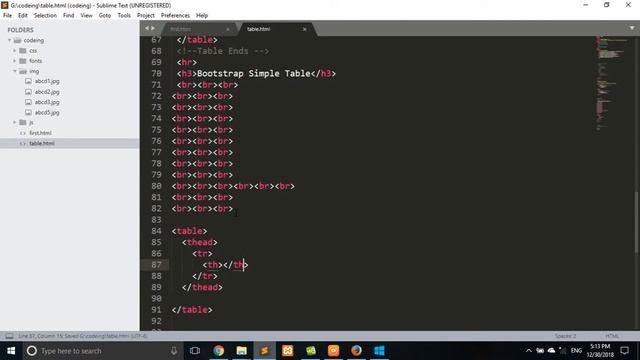Expand the fonts folder
This screenshot has width=640, height=360.
click(x=15, y=61)
